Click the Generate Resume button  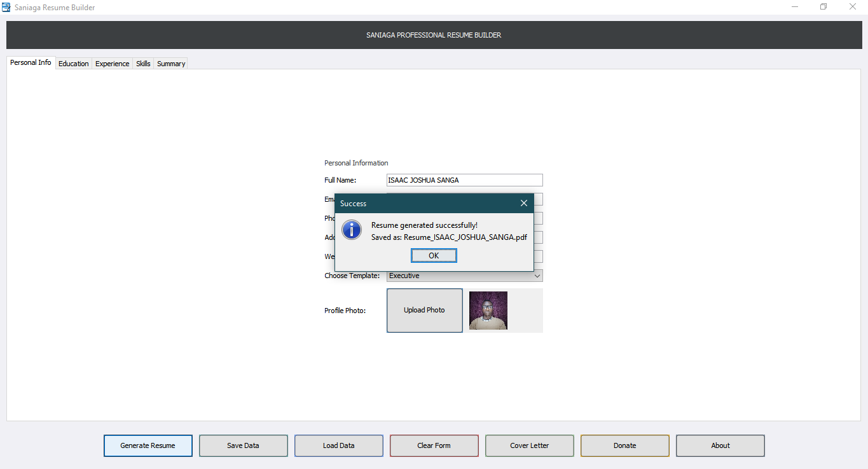pos(148,445)
